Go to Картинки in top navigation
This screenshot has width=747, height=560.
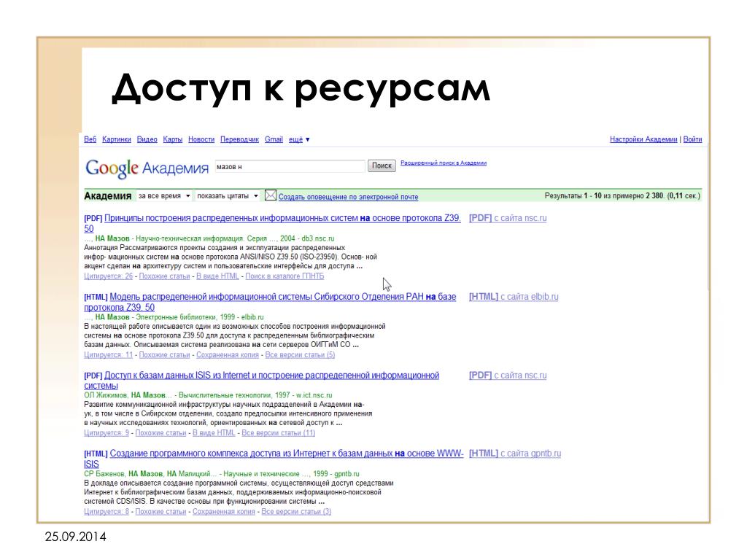[116, 139]
